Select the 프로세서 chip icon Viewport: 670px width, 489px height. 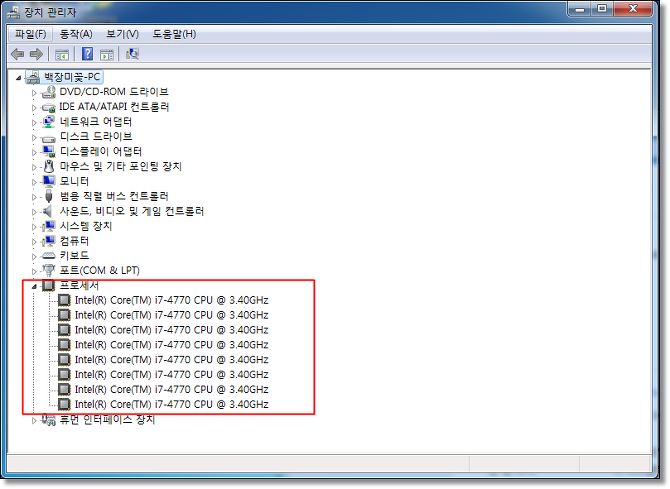[49, 286]
